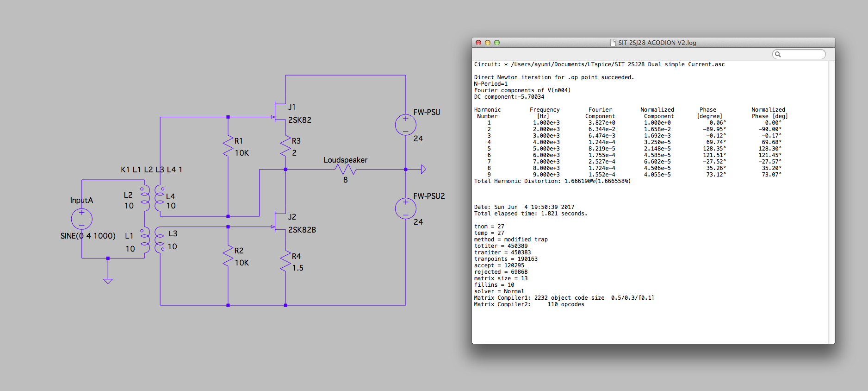Click the InputA label
Screen dimensions: 868x391
[x=81, y=200]
